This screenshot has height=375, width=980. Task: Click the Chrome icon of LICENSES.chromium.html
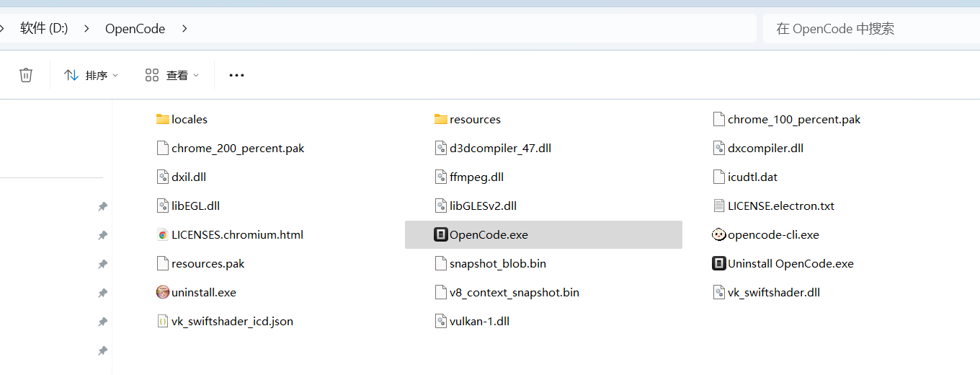pos(163,234)
